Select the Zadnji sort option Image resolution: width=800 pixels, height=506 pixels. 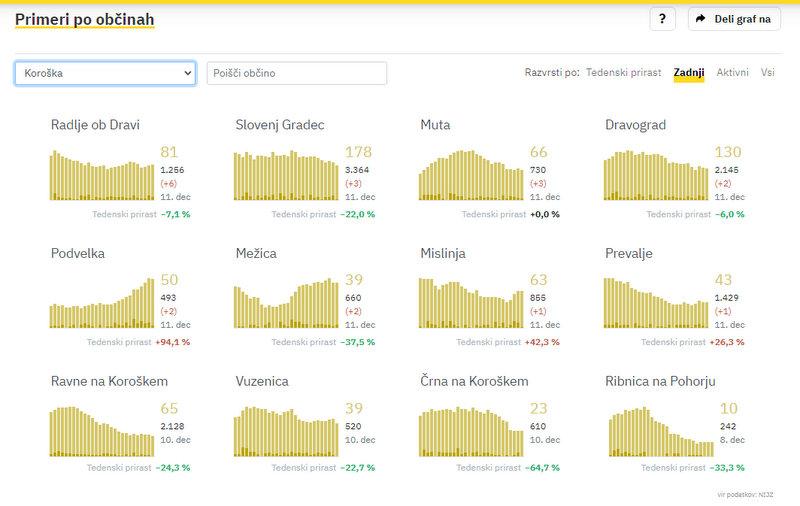pyautogui.click(x=689, y=73)
